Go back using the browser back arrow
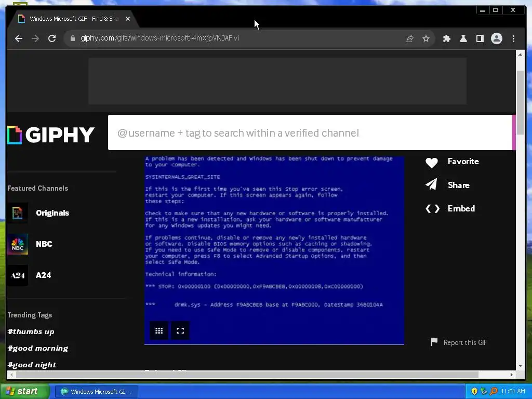Screen dimensions: 532x399 click(19, 38)
